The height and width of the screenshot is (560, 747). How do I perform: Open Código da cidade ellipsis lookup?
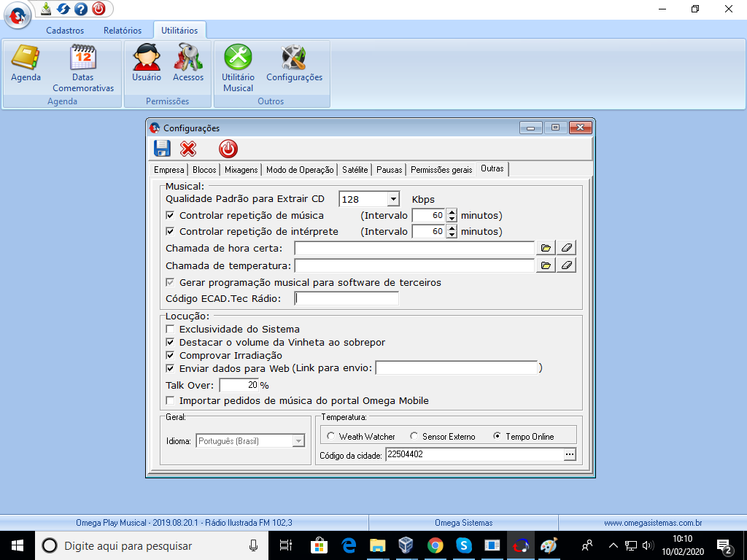[x=570, y=455]
